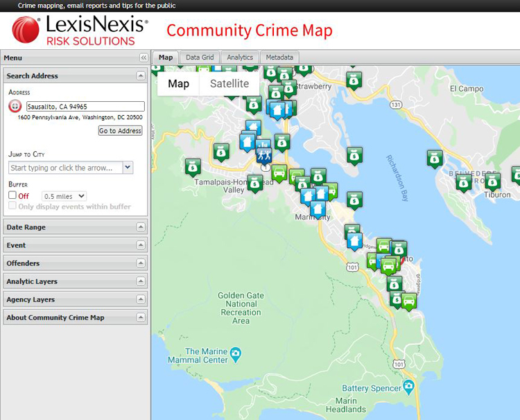Expand the Date Range section
Image resolution: width=520 pixels, height=420 pixels.
pyautogui.click(x=141, y=227)
